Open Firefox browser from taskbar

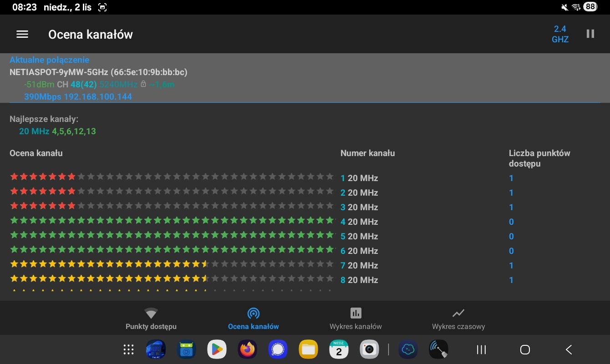247,349
